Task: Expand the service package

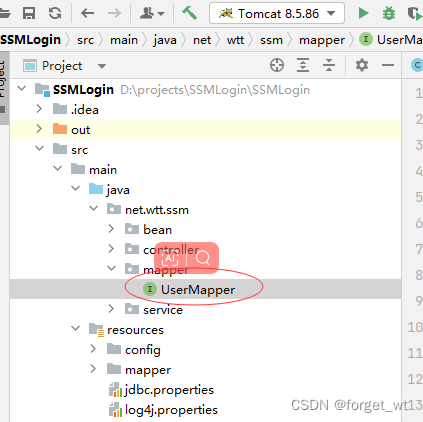Action: [x=111, y=309]
